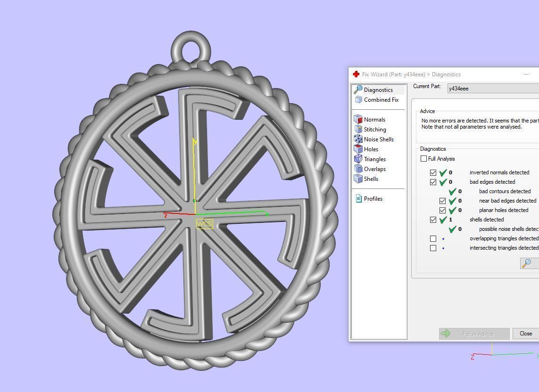Select the Holes fixing step
The image size is (539, 392).
pos(366,149)
